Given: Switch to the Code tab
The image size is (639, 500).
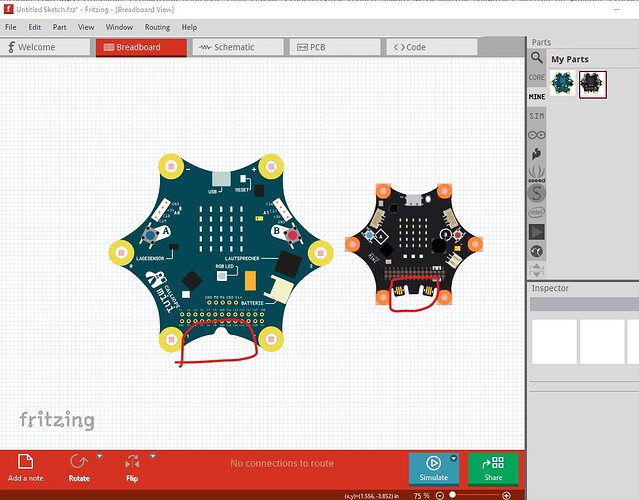Looking at the screenshot, I should (x=431, y=47).
